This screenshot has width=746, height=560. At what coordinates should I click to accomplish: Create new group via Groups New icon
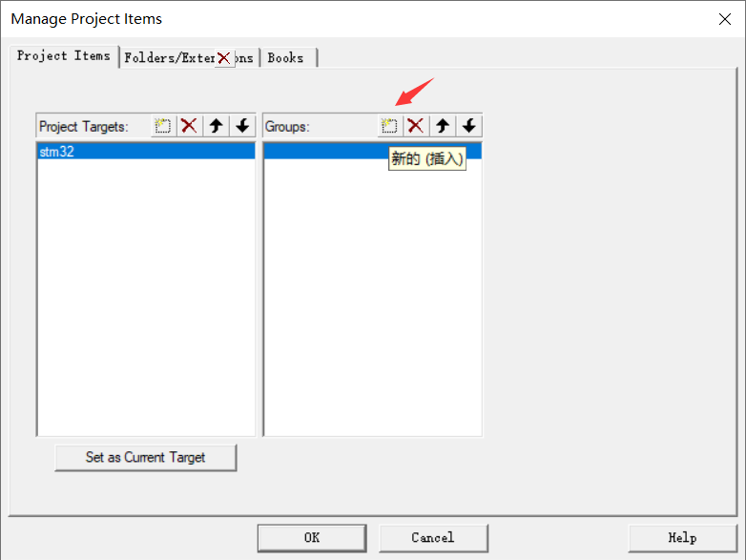coord(389,126)
